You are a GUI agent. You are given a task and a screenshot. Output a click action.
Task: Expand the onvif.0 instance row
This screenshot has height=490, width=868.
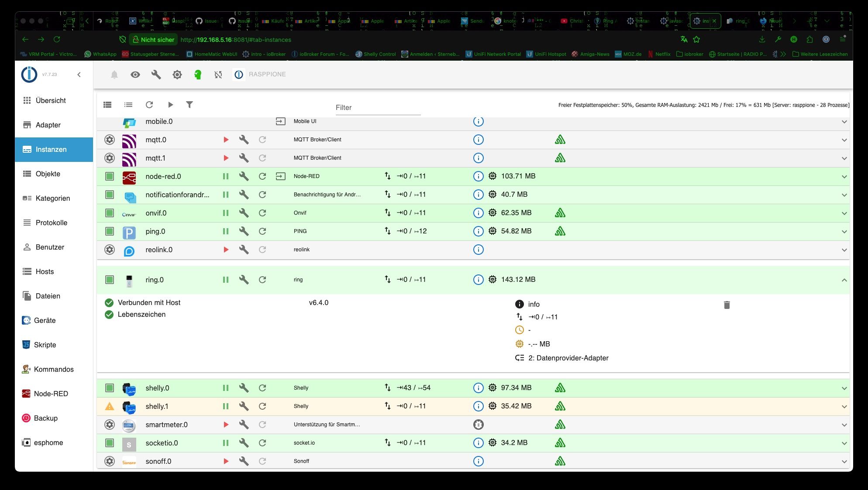click(x=844, y=213)
